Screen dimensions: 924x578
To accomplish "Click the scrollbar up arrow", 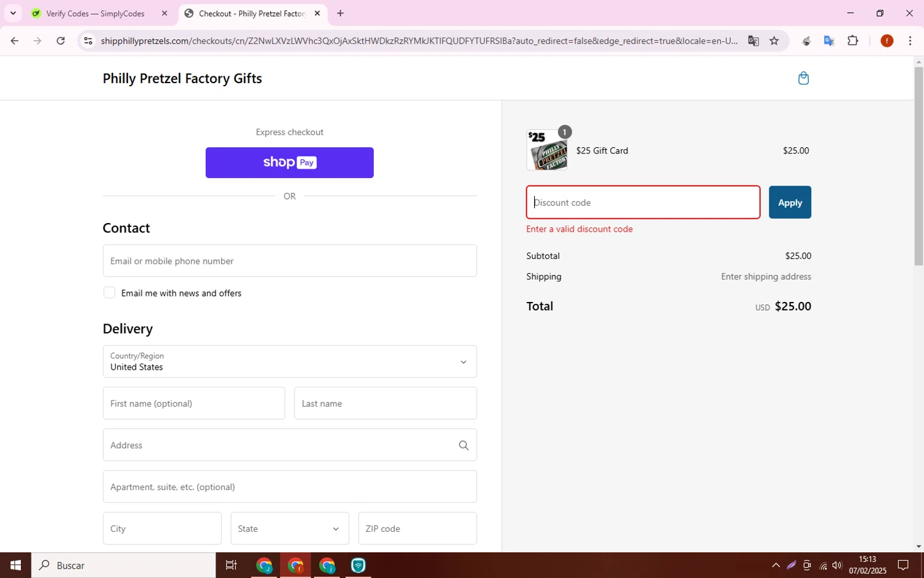I will (918, 62).
